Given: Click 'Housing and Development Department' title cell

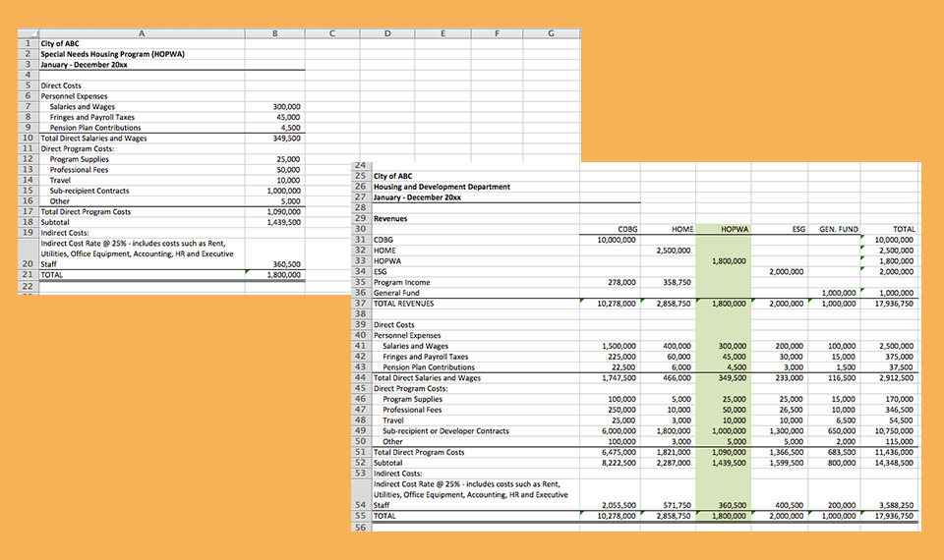Looking at the screenshot, I should click(442, 187).
